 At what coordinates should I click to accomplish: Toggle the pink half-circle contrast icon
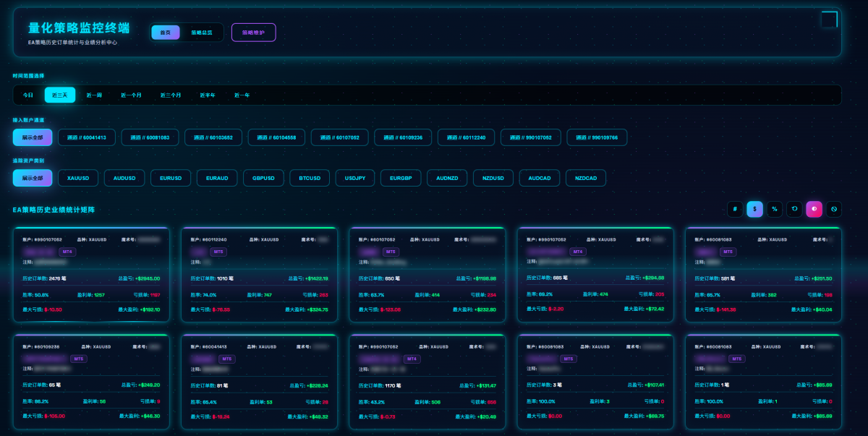pos(814,210)
